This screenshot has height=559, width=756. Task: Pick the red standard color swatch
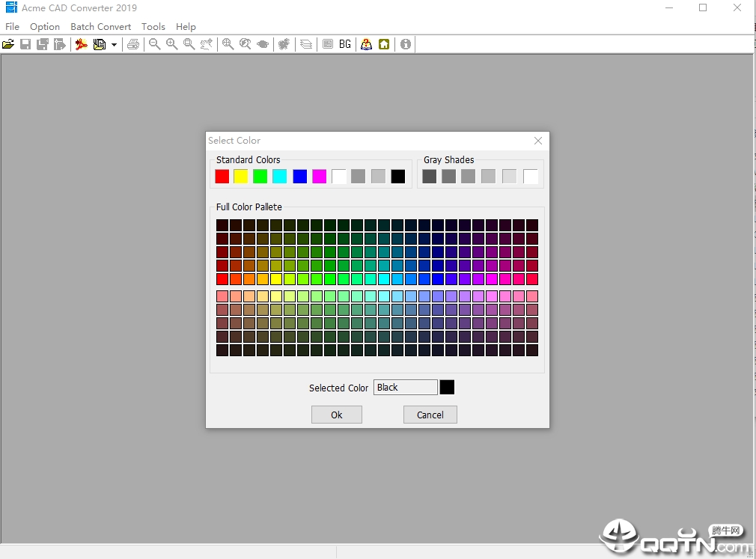[222, 177]
